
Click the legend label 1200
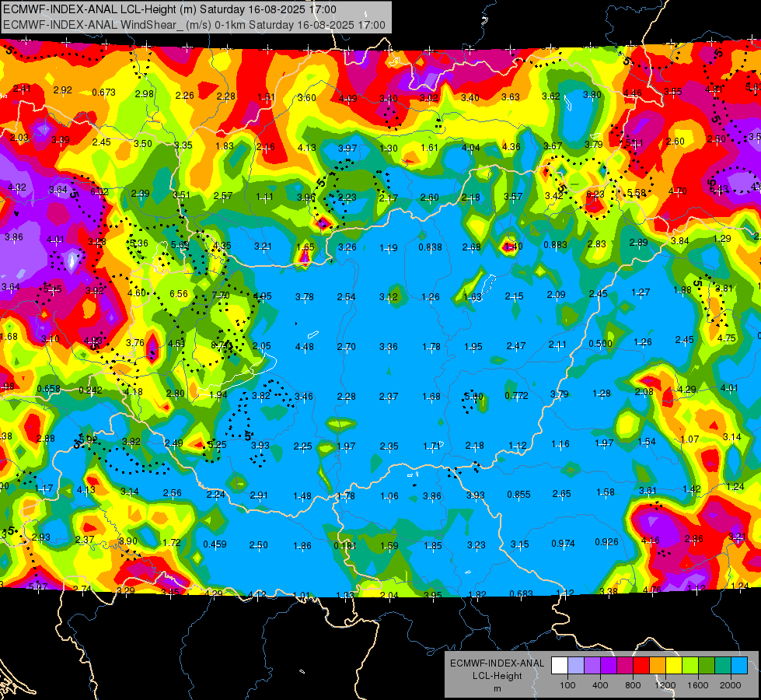click(x=665, y=685)
